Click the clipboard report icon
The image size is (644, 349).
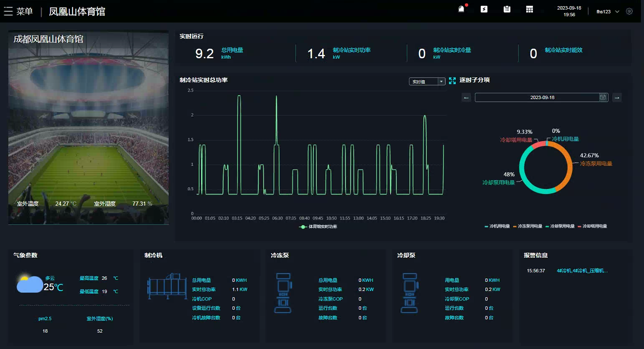pyautogui.click(x=507, y=9)
